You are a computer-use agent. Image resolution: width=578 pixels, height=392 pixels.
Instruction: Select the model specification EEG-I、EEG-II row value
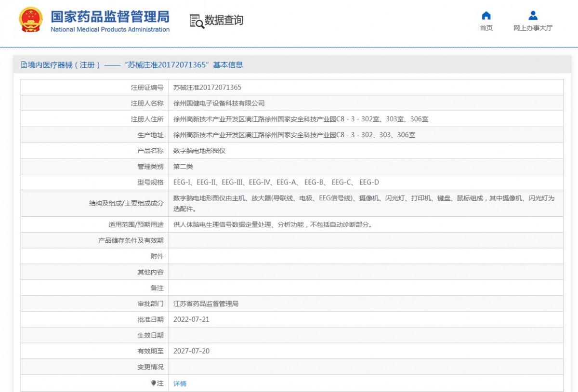point(276,182)
